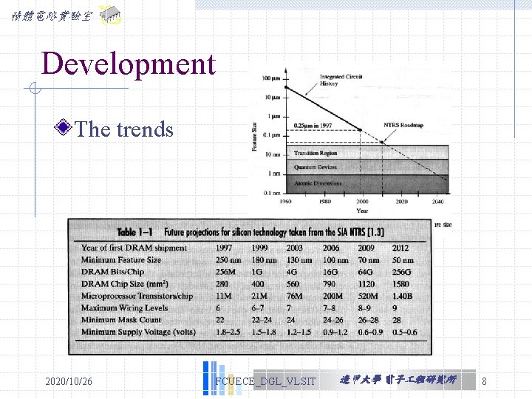Click the 'Quantum Devices' band label

pyautogui.click(x=316, y=167)
